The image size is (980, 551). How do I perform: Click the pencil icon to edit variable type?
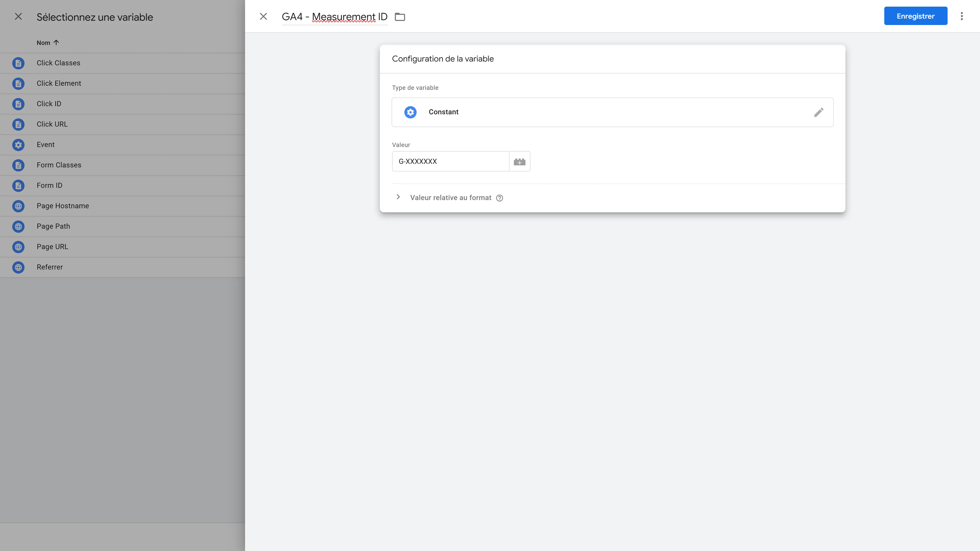pos(819,112)
